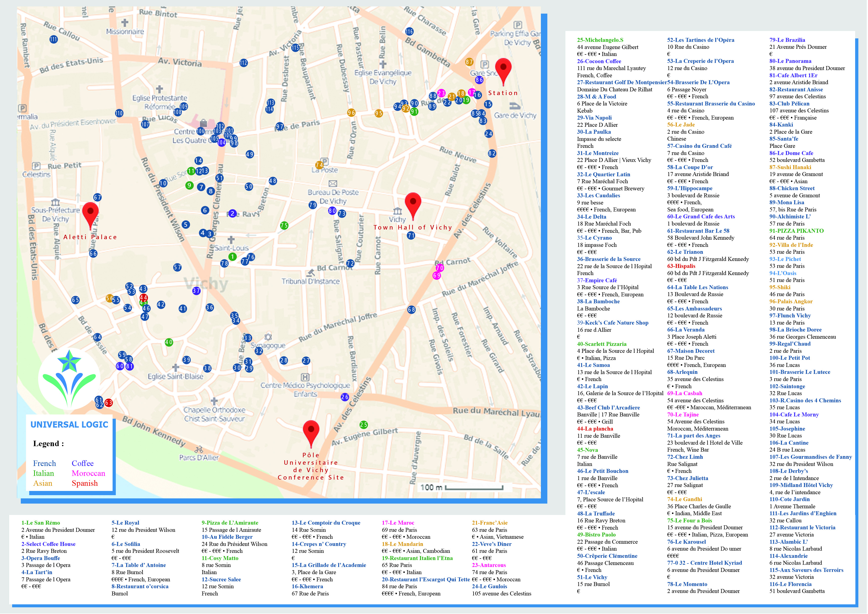Viewport: 868px width, 614px height.
Task: Click the Célestins parking P icon
Action: (36, 166)
